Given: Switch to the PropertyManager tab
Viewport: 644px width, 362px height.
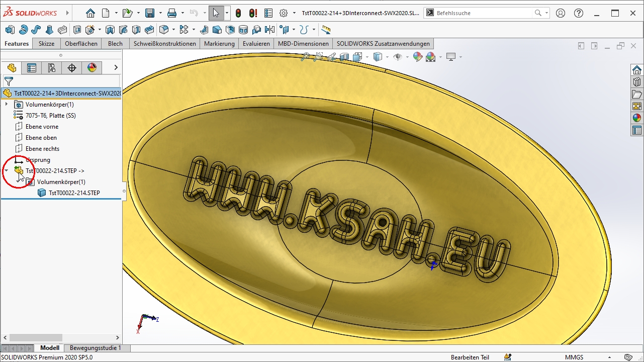Looking at the screenshot, I should pos(32,67).
